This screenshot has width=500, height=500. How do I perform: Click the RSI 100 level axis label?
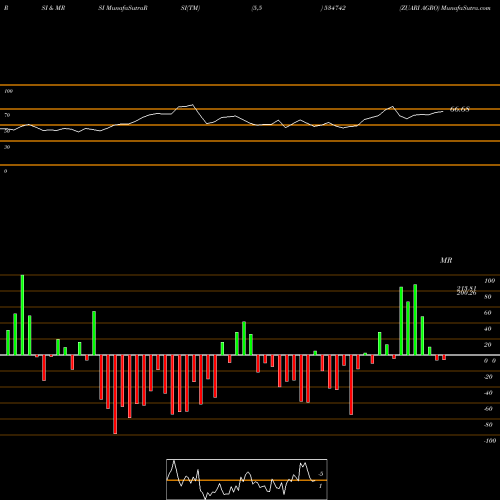coord(9,91)
